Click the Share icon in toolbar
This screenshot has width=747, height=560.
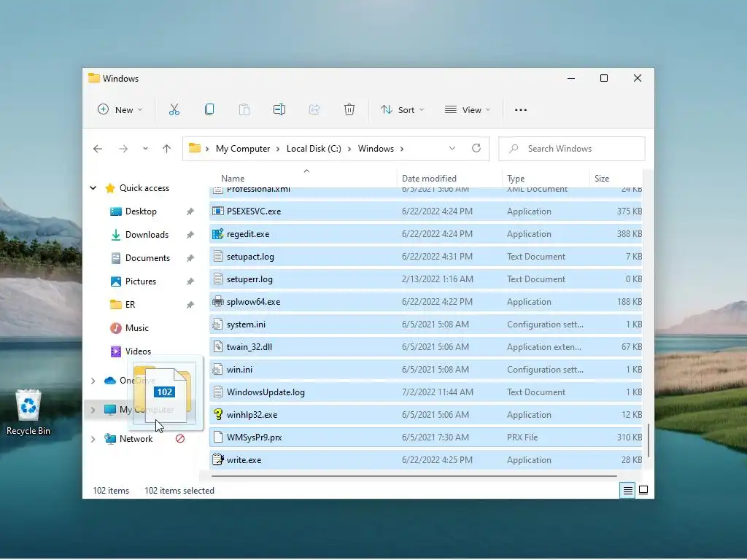click(x=314, y=110)
